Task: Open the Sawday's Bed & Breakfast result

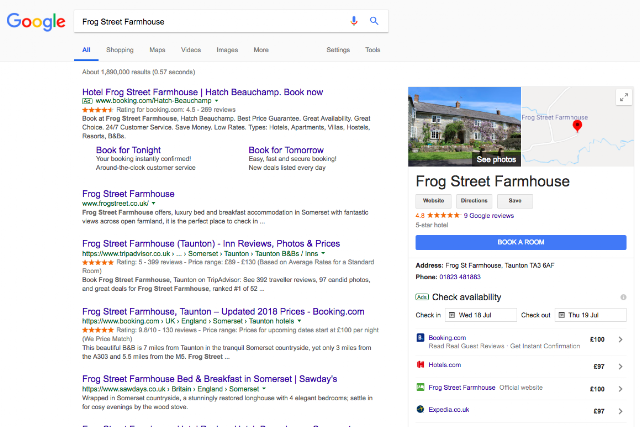Action: (x=209, y=379)
